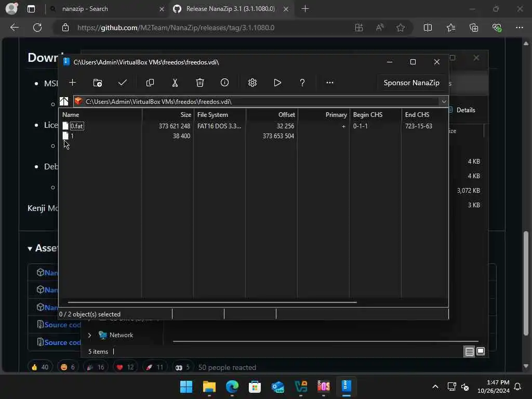
Task: Click the Copy icon in NanaZip toolbar
Action: click(150, 83)
